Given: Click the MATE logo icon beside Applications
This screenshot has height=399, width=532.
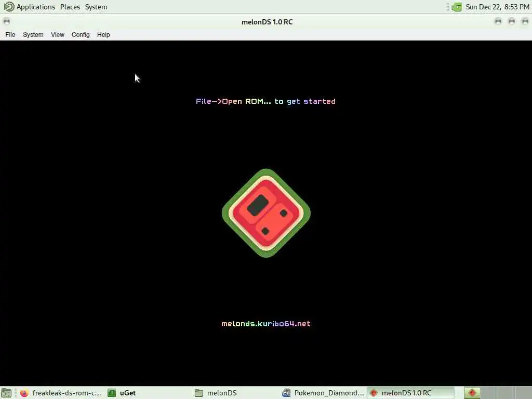Looking at the screenshot, I should (9, 7).
